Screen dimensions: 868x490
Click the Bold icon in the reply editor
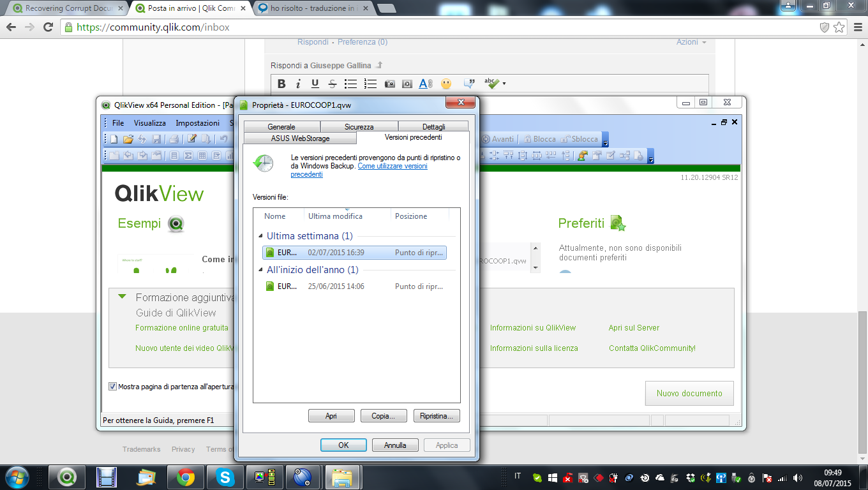tap(281, 84)
